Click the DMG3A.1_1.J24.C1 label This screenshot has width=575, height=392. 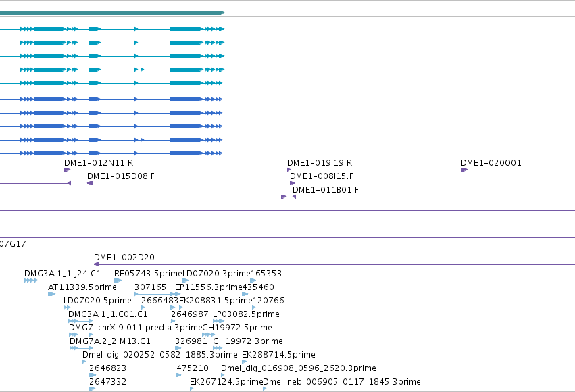pos(63,274)
